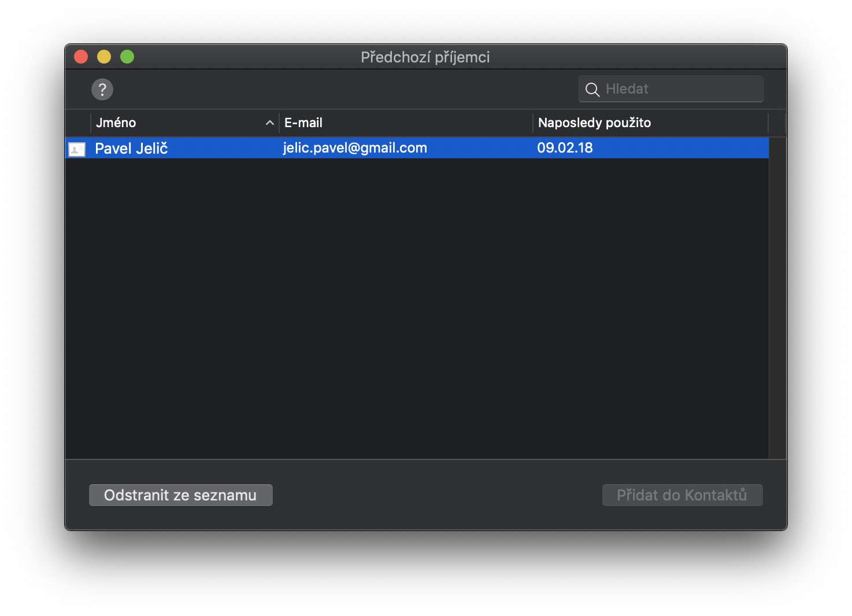Click the contact card icon beside Pavel Jelič
The image size is (852, 616).
click(x=77, y=149)
